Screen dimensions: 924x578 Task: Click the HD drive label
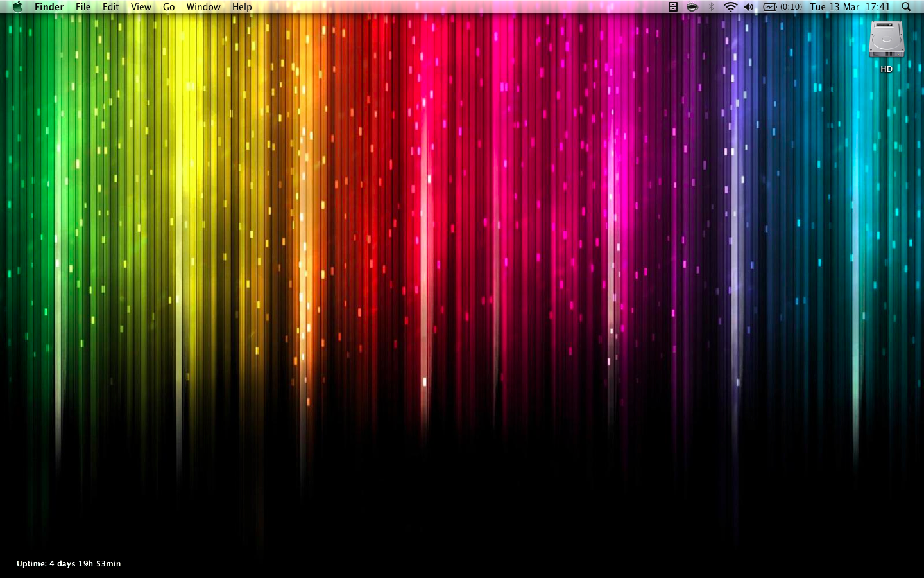[887, 69]
